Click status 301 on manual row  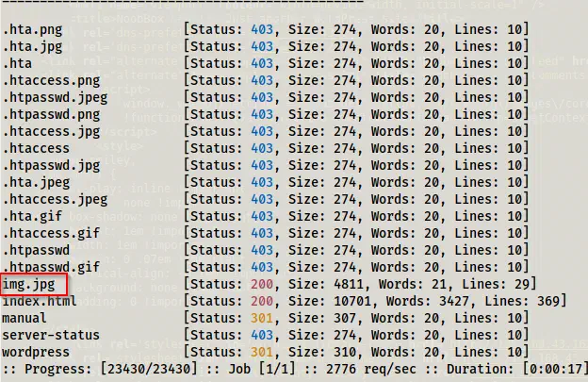(262, 318)
